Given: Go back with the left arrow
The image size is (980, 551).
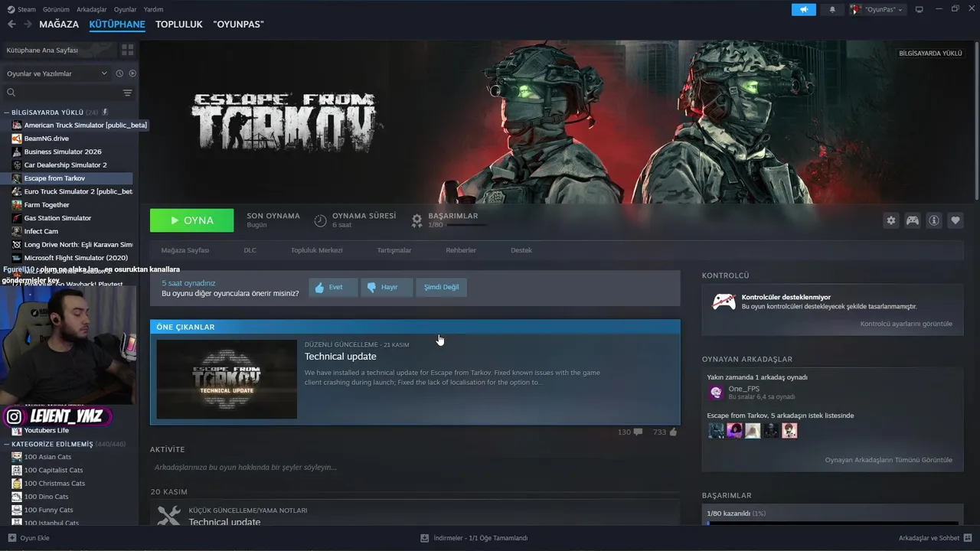Looking at the screenshot, I should click(x=11, y=24).
